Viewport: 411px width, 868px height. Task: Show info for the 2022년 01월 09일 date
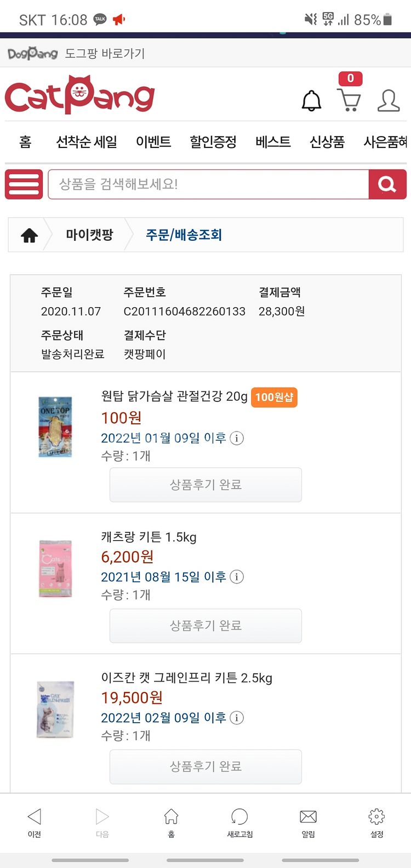click(x=237, y=438)
